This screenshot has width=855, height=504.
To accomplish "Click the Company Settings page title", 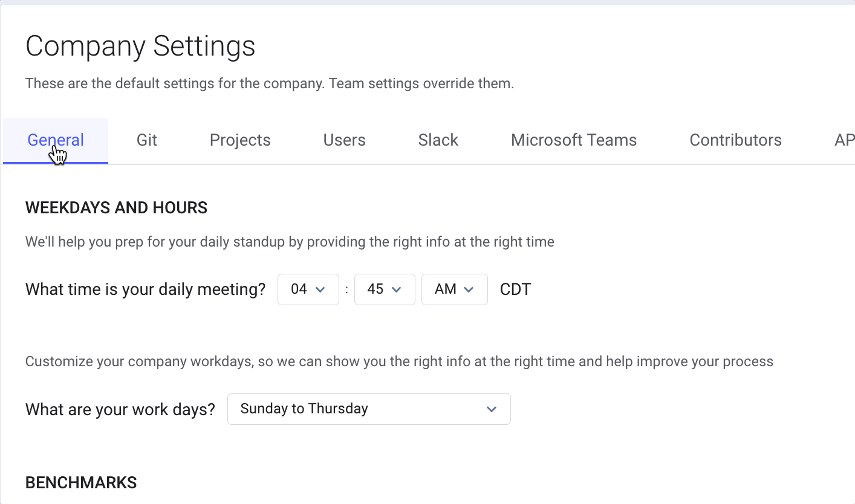I will pos(140,47).
